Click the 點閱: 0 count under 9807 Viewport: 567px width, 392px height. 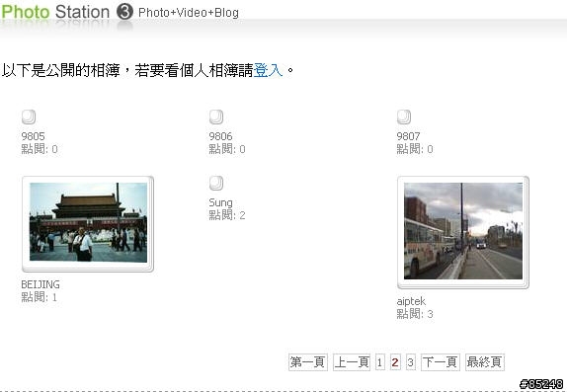tap(415, 149)
